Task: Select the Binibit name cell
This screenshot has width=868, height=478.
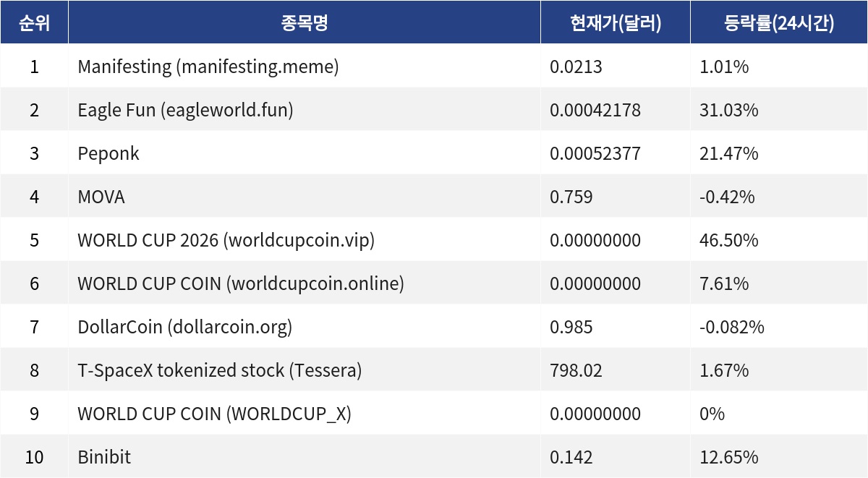Action: [x=305, y=457]
